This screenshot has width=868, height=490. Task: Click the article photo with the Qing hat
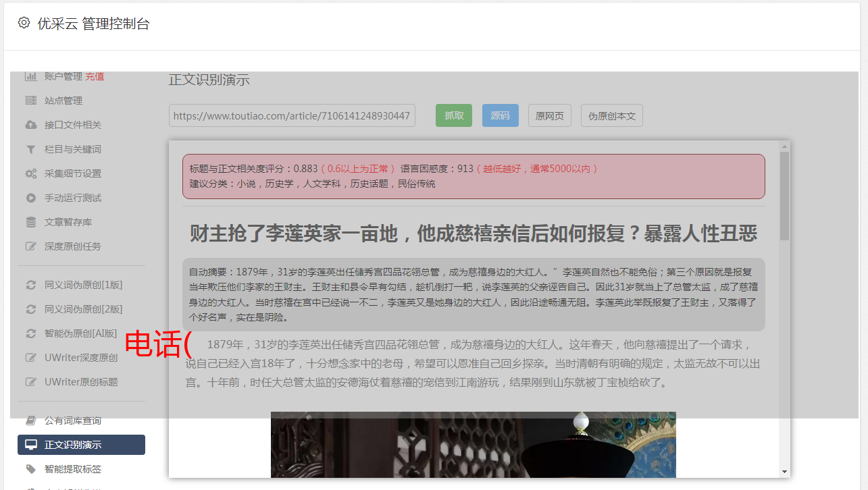coord(474,445)
